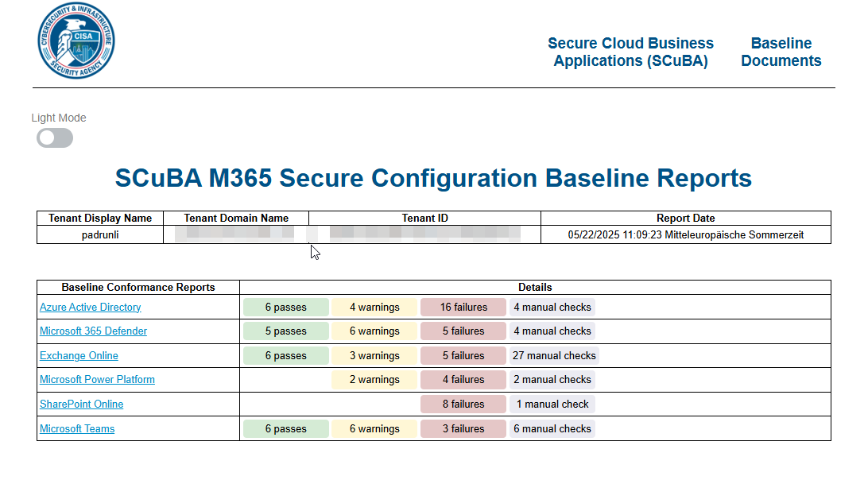This screenshot has width=868, height=480.
Task: Click Exchange Online 5 failures badge
Action: pos(463,355)
